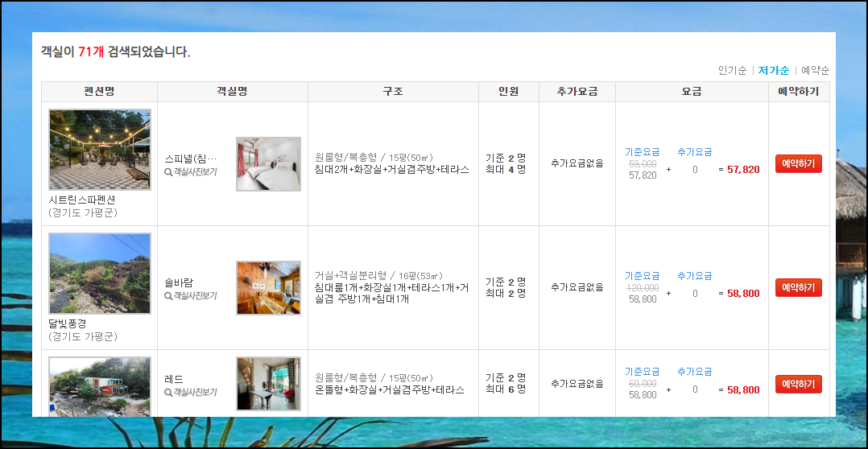
Task: Open 객실사진보기 magnifier for 레드 room
Action: tap(190, 393)
